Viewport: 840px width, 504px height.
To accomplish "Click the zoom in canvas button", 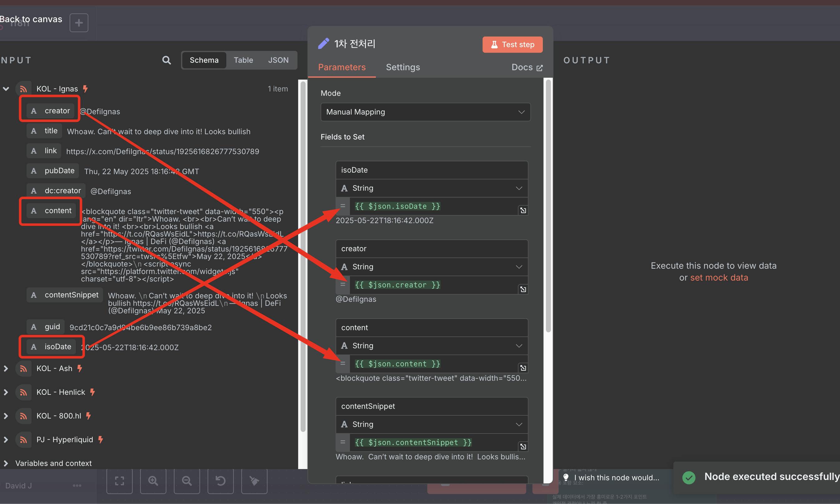I will pos(153,481).
